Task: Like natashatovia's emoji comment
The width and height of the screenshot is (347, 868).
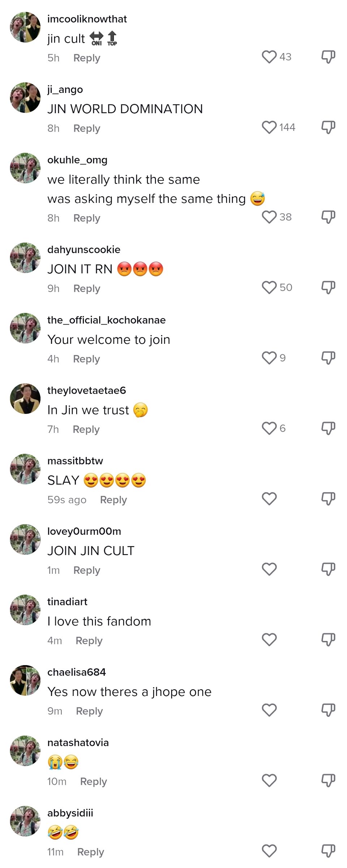Action: [269, 781]
